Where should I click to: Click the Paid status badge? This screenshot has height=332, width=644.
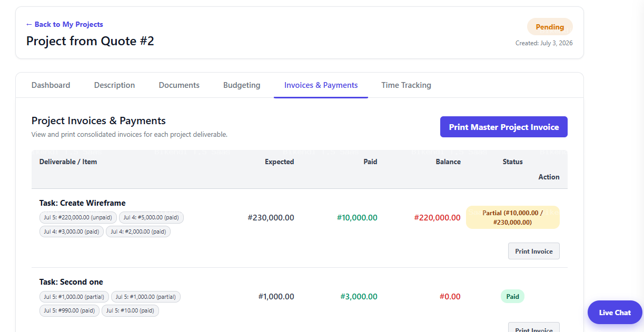[512, 296]
